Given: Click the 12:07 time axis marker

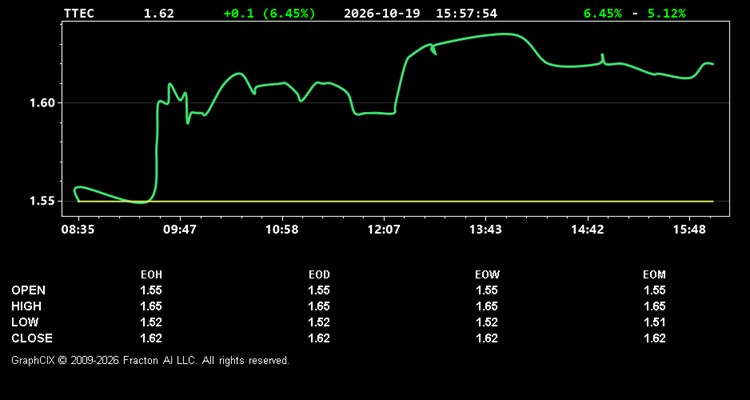Looking at the screenshot, I should [x=384, y=230].
